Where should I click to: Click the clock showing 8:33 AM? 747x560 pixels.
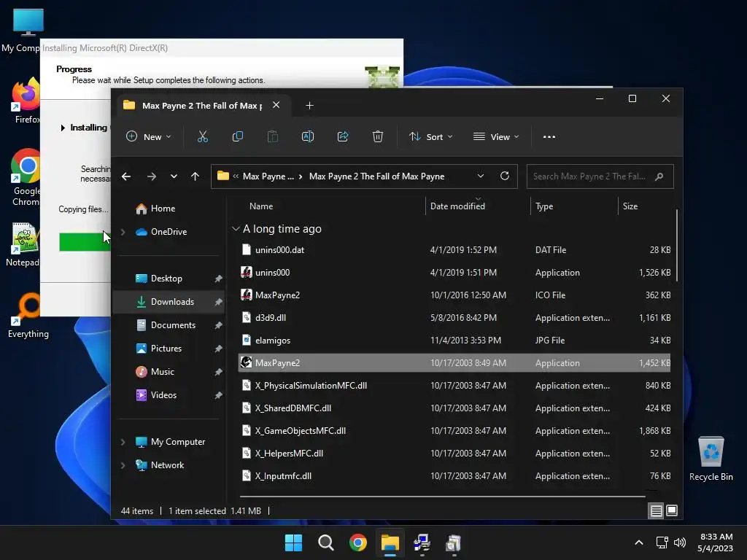pos(716,537)
